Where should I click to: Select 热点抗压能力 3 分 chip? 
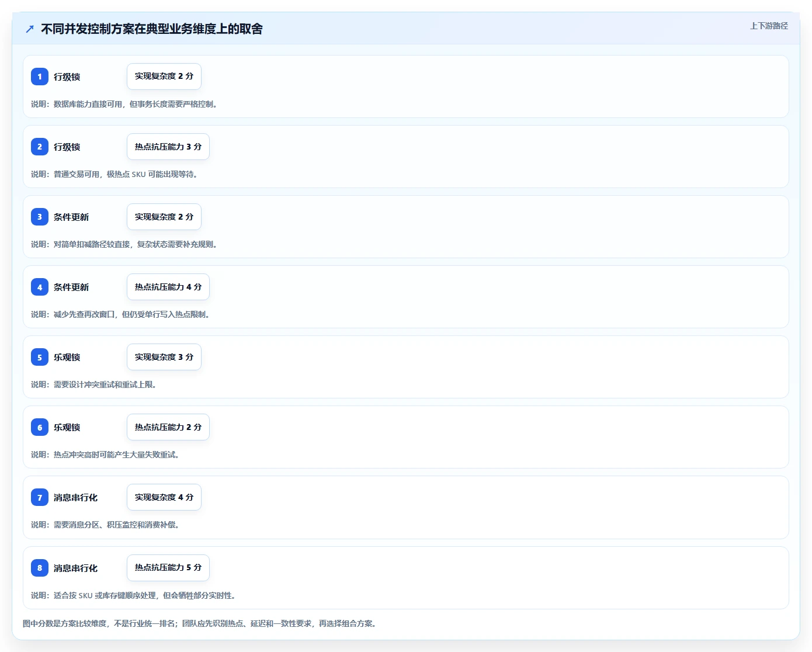tap(168, 147)
